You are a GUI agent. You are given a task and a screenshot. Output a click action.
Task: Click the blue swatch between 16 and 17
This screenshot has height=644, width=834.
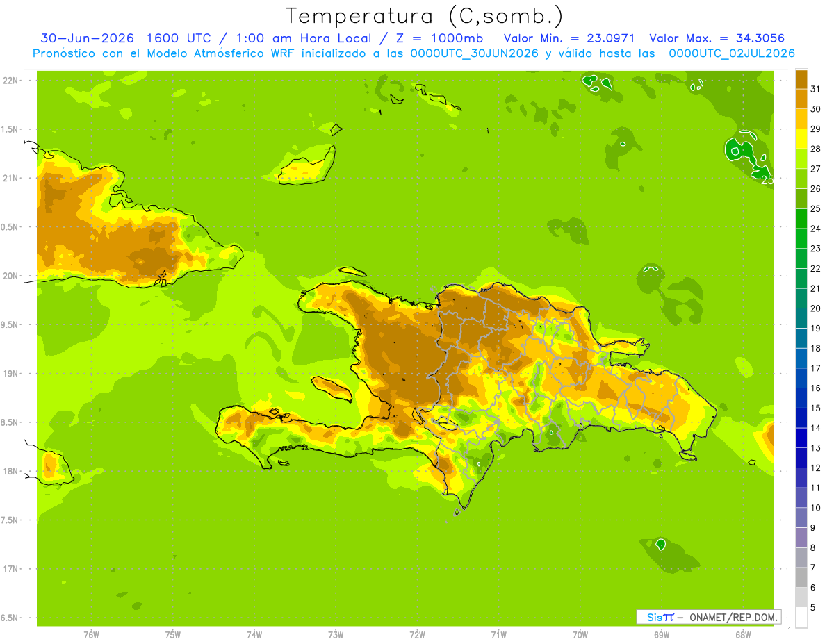click(x=801, y=378)
